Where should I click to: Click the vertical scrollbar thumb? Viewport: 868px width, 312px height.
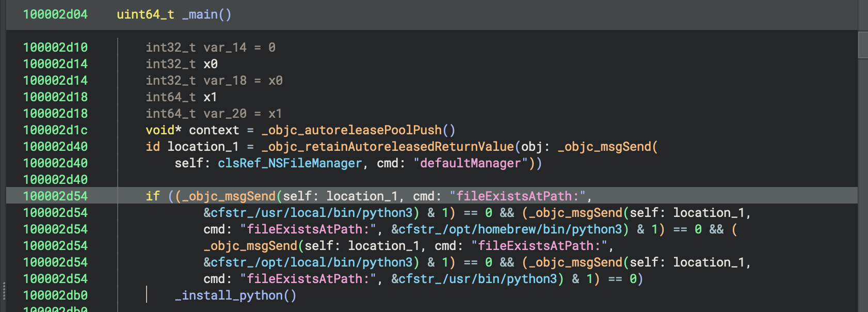863,45
